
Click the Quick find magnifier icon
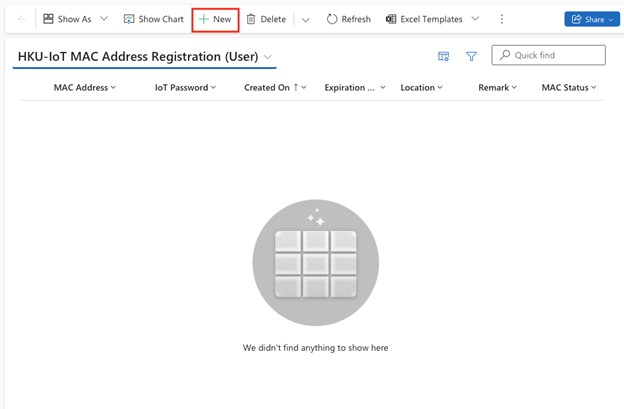point(505,55)
